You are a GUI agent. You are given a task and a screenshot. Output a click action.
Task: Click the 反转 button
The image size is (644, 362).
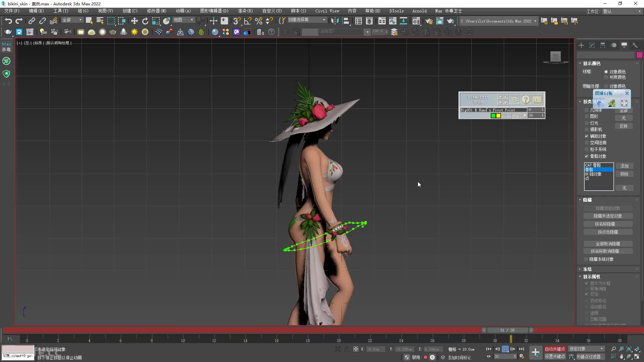point(624,126)
